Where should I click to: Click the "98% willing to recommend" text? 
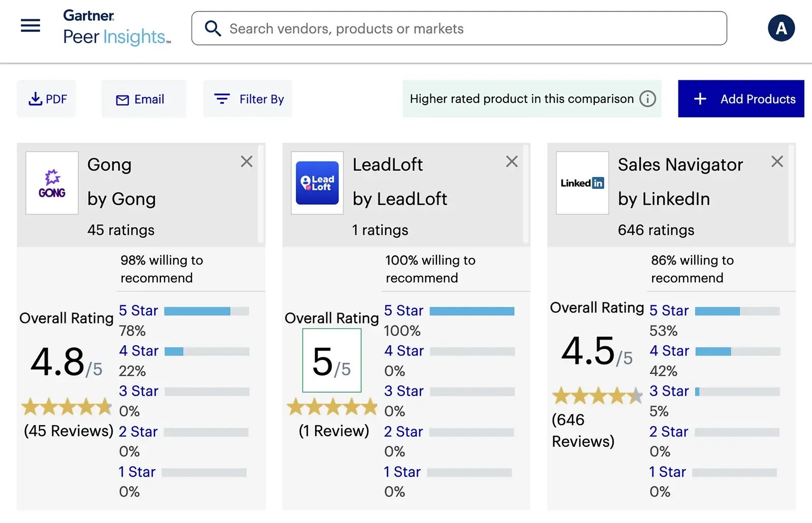(162, 269)
